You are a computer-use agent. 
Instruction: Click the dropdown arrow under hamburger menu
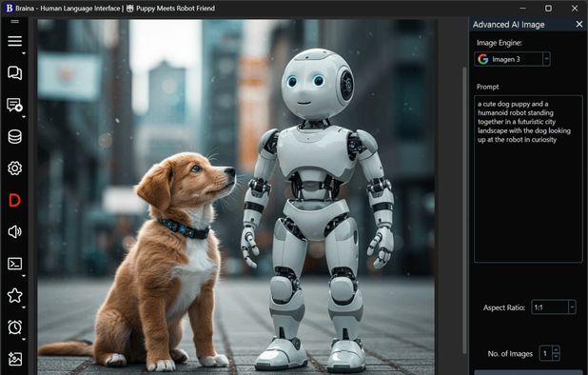click(x=24, y=53)
